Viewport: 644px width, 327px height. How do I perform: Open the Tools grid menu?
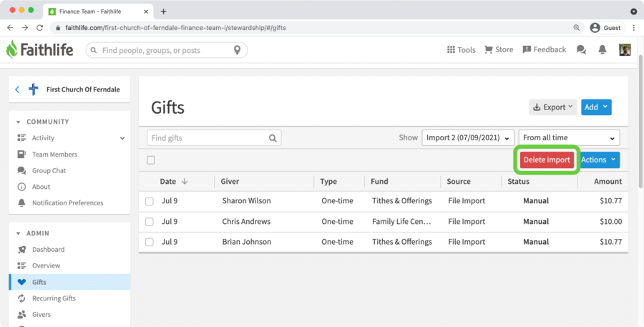(x=461, y=49)
